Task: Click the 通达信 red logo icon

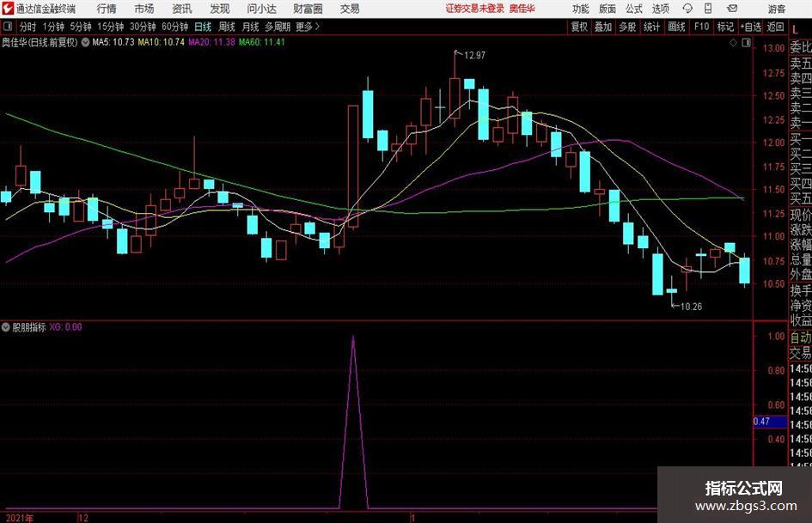Action: (7, 9)
